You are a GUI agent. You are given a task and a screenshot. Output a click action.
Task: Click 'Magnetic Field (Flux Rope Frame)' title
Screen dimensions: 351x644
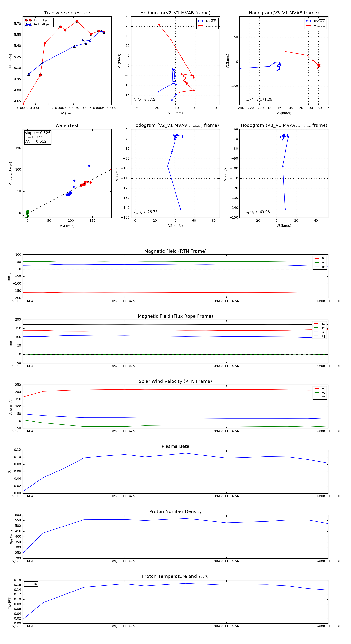point(175,316)
